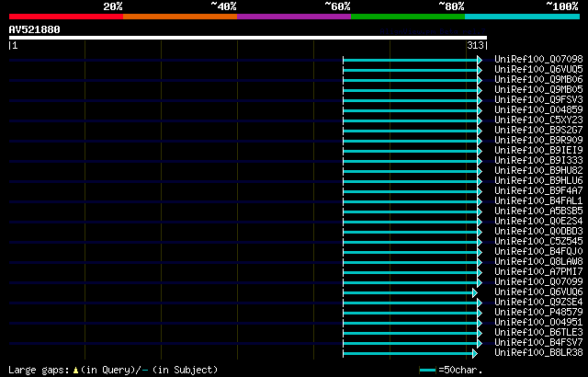Select the UniRef100_B9I333 label

coord(538,161)
